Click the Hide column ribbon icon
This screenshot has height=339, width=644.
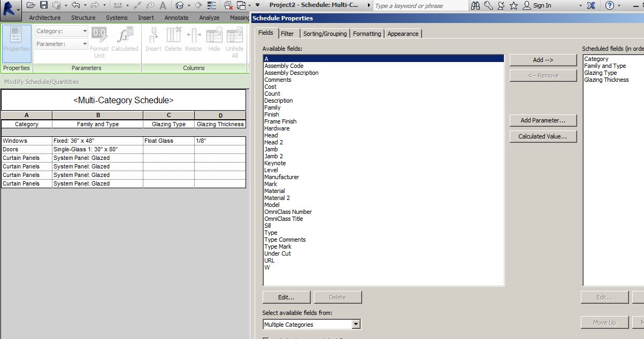(x=214, y=40)
